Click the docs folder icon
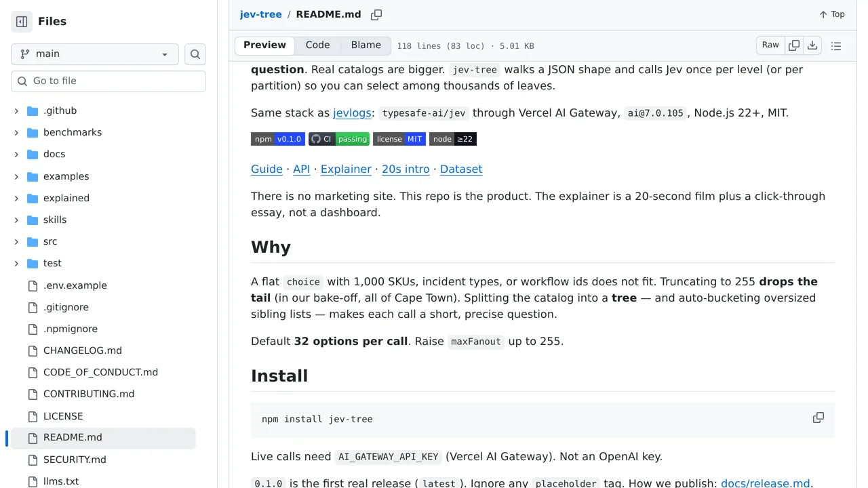868x488 pixels. click(33, 155)
